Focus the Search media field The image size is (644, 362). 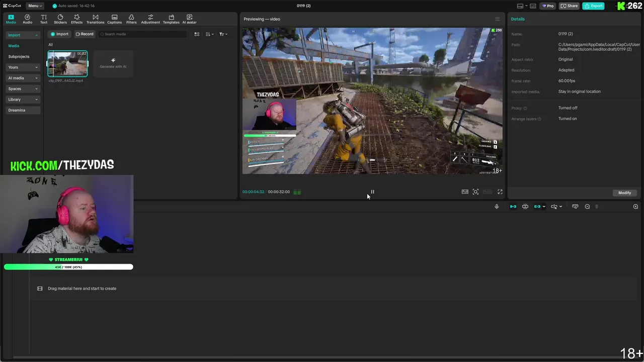(x=142, y=34)
